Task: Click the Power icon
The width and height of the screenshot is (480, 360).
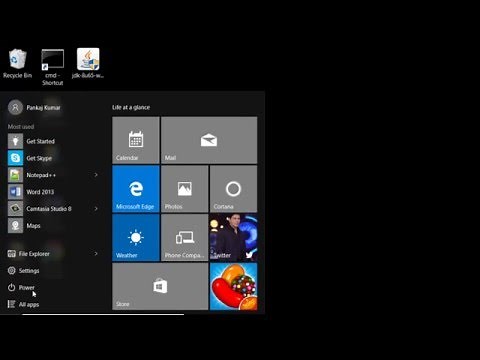Action: pyautogui.click(x=11, y=287)
